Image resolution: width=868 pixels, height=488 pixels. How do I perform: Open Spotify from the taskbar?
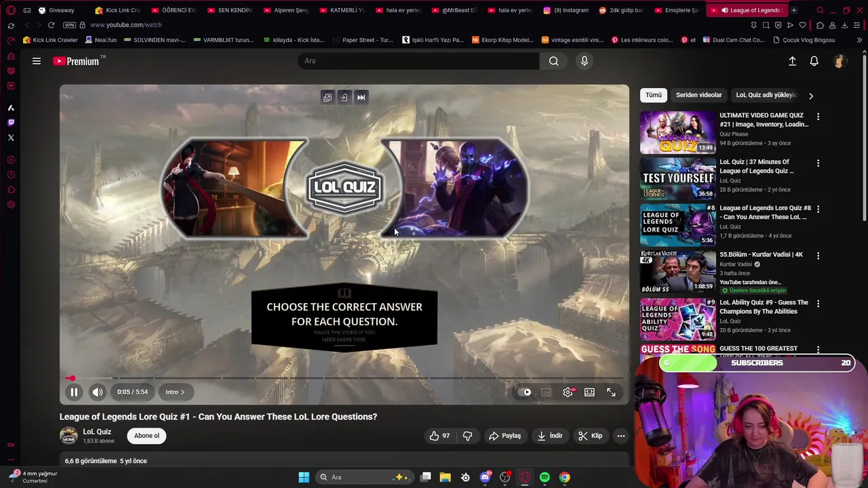pos(545,477)
